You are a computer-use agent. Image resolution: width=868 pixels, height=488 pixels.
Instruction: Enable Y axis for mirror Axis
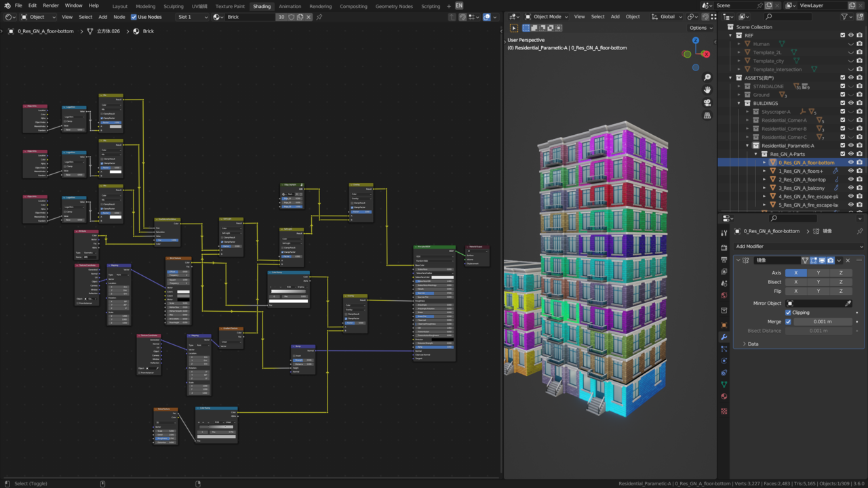(x=818, y=272)
